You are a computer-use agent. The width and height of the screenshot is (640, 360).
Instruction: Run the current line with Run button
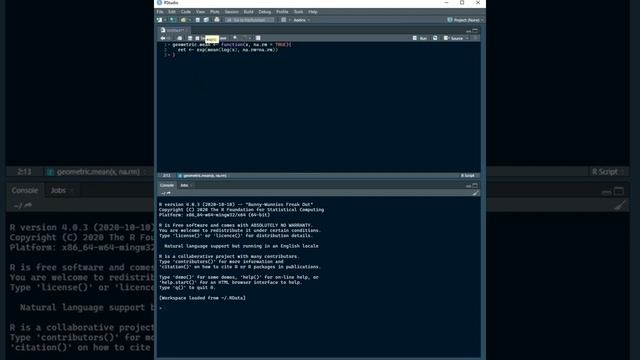(x=420, y=38)
